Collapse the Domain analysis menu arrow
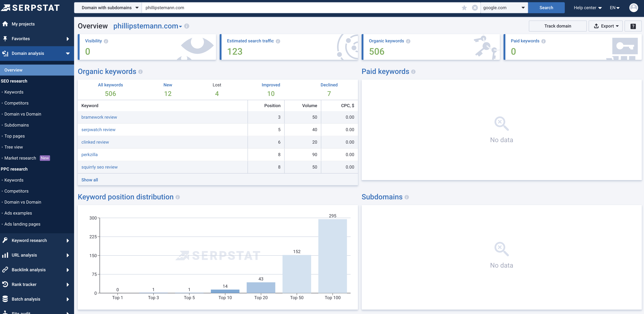The height and width of the screenshot is (314, 644). click(68, 54)
